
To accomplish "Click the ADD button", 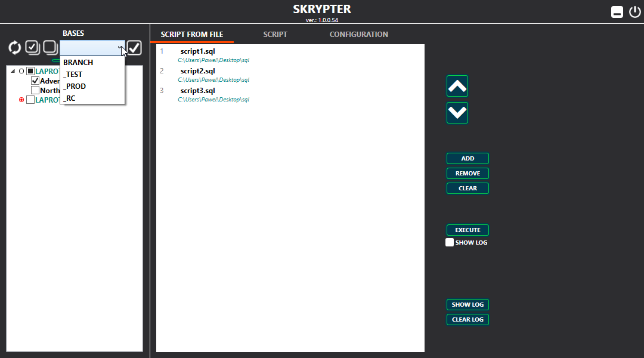I will tap(468, 159).
